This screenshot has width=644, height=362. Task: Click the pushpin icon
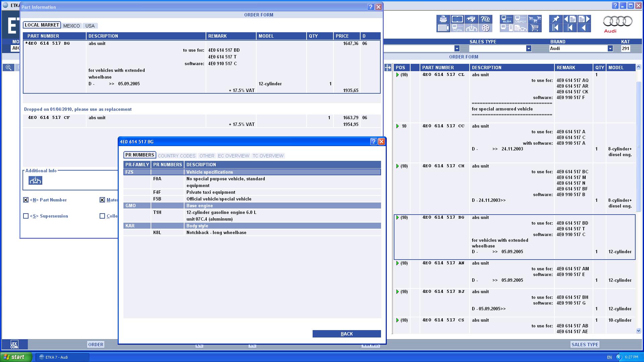556,19
